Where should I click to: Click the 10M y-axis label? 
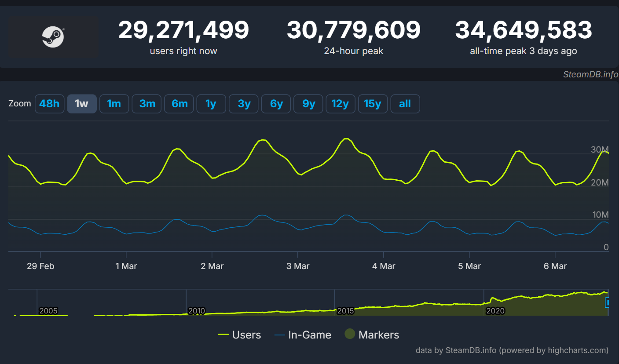pyautogui.click(x=600, y=215)
